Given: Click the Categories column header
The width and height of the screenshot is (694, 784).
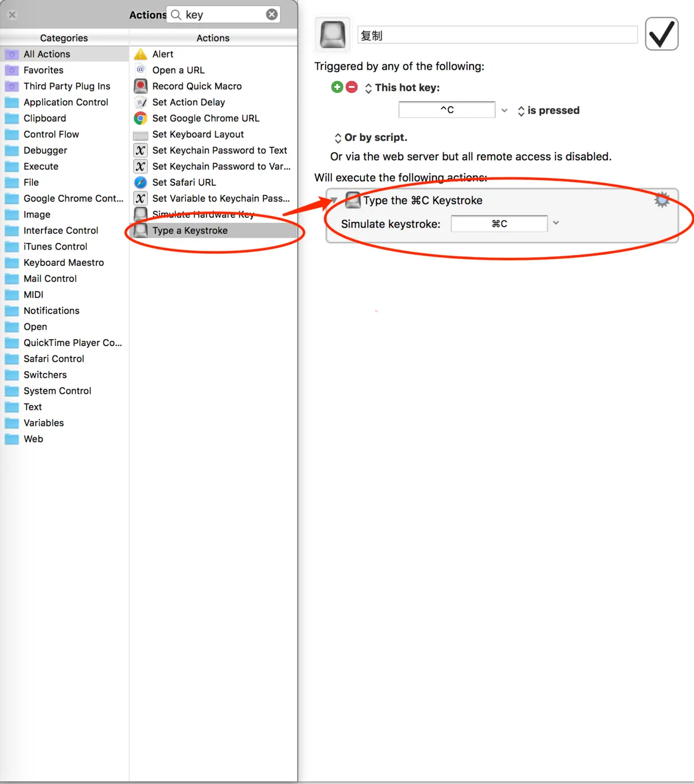Looking at the screenshot, I should 64,38.
